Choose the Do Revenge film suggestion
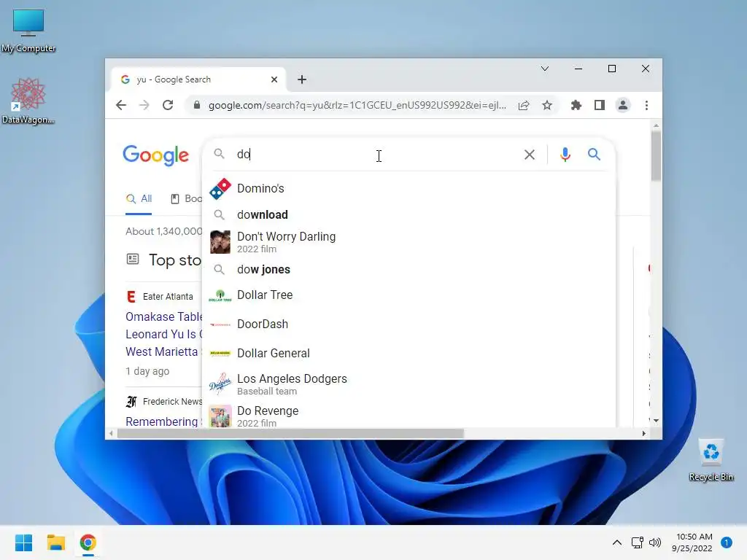 point(409,416)
